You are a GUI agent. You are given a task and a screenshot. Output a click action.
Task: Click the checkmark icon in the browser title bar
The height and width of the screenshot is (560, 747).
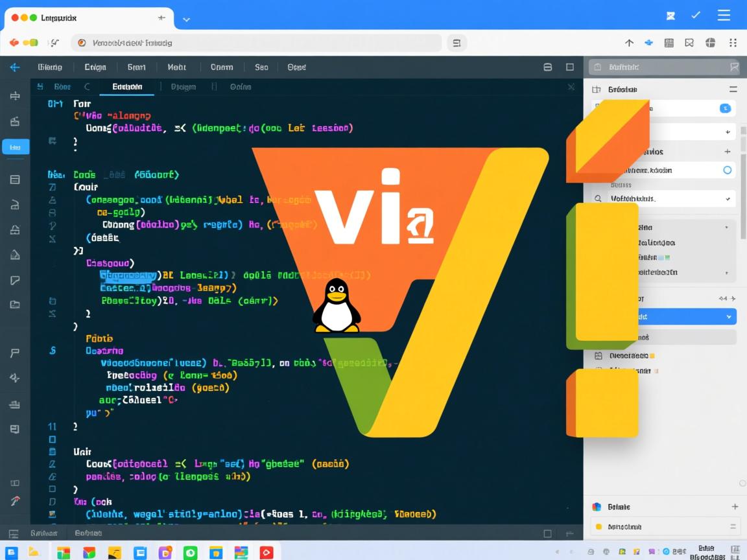[x=695, y=15]
